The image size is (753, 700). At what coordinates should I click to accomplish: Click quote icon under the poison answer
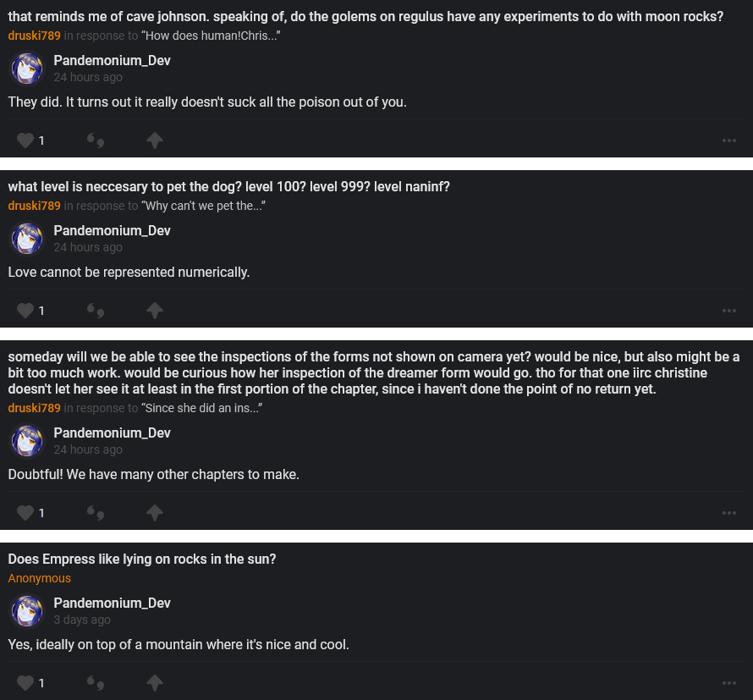pyautogui.click(x=96, y=141)
